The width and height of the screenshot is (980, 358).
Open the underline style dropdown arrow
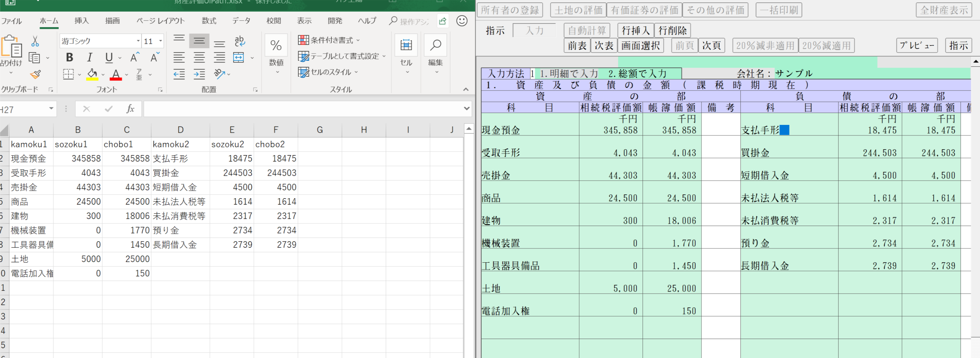120,58
